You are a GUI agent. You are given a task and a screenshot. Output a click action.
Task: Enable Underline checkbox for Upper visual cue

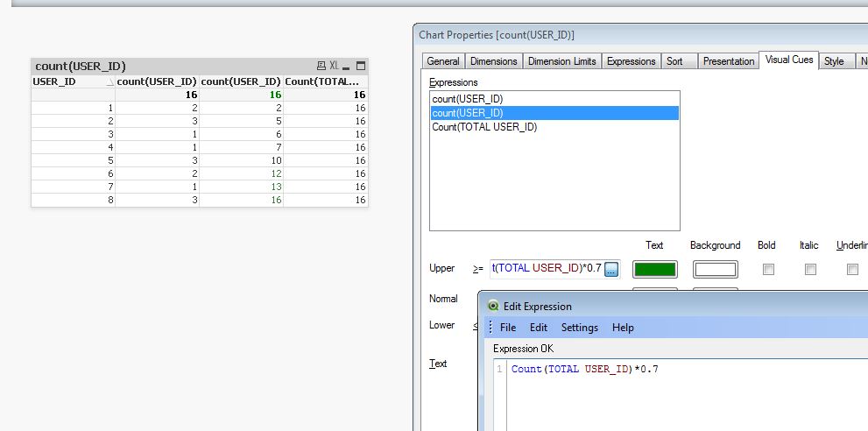coord(852,270)
